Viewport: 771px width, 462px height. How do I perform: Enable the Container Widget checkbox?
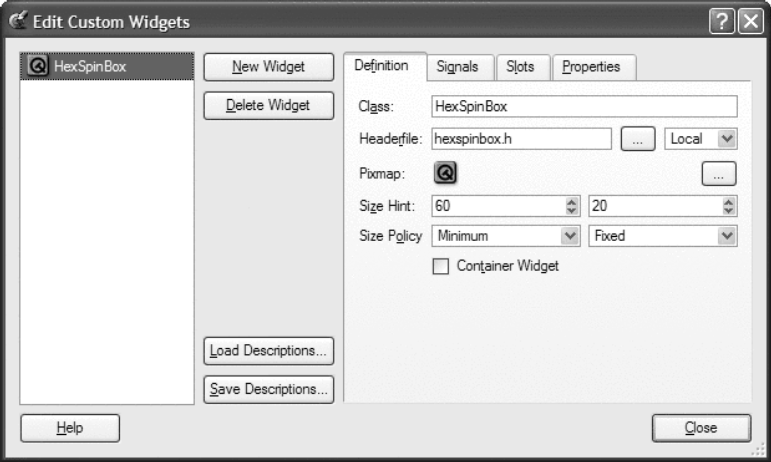441,266
